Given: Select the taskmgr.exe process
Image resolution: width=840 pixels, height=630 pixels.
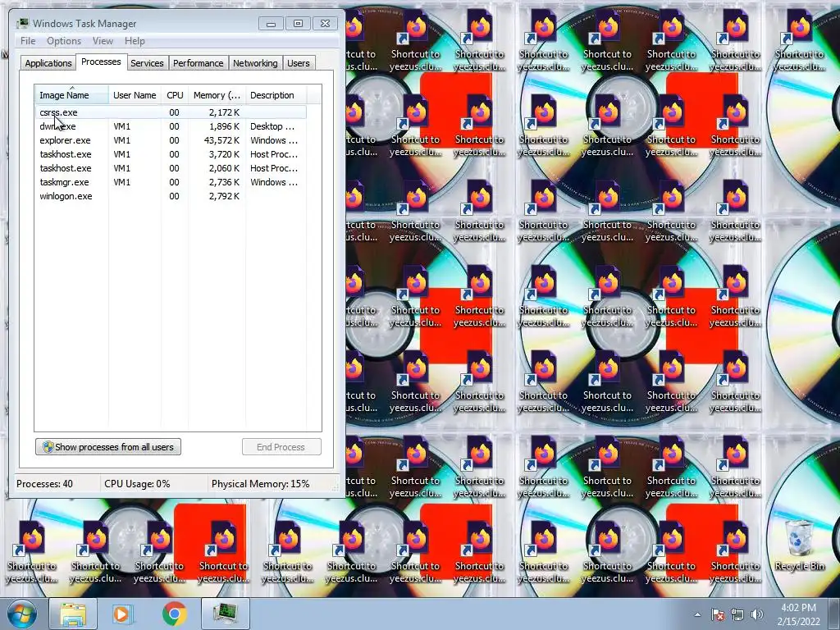Looking at the screenshot, I should [171, 182].
